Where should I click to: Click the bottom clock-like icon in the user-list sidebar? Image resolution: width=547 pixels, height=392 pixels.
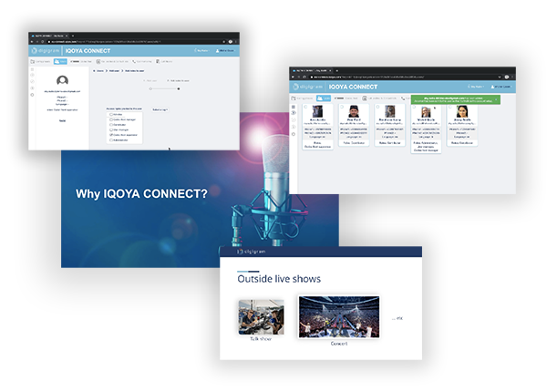294,134
